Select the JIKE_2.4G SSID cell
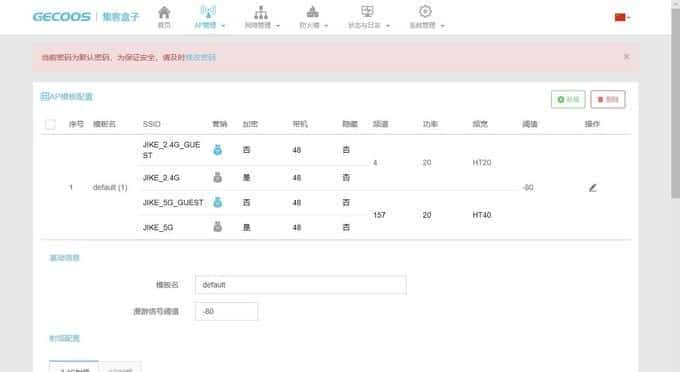 (x=161, y=178)
